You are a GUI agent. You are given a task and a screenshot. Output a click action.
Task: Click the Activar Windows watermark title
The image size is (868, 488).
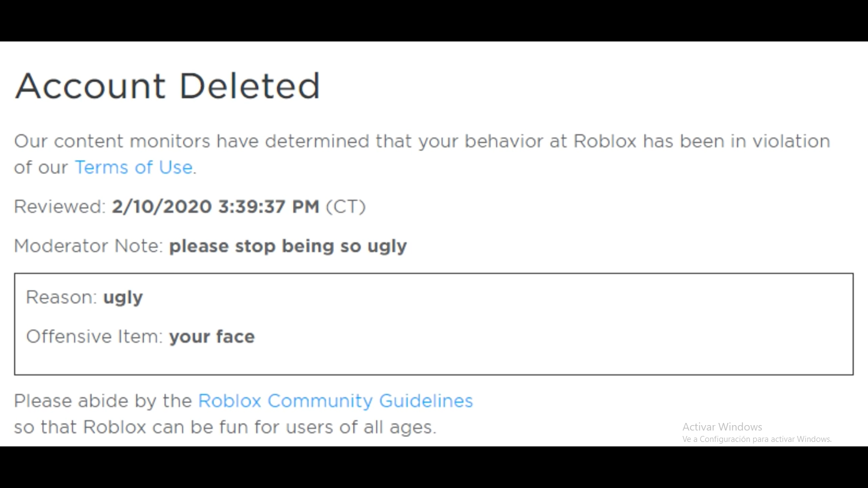tap(722, 427)
